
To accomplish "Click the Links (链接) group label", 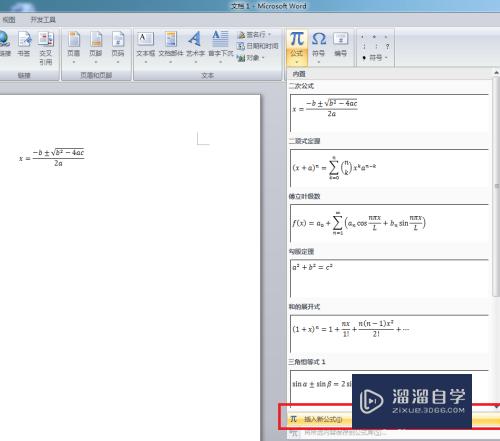I will point(24,76).
